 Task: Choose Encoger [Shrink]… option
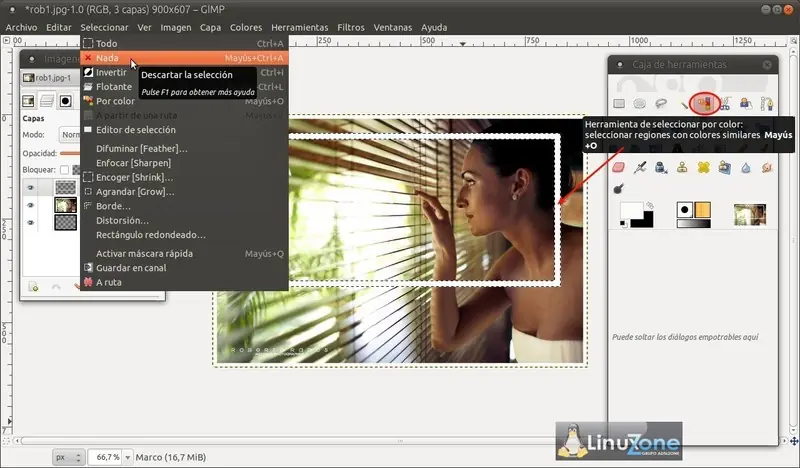point(184,177)
